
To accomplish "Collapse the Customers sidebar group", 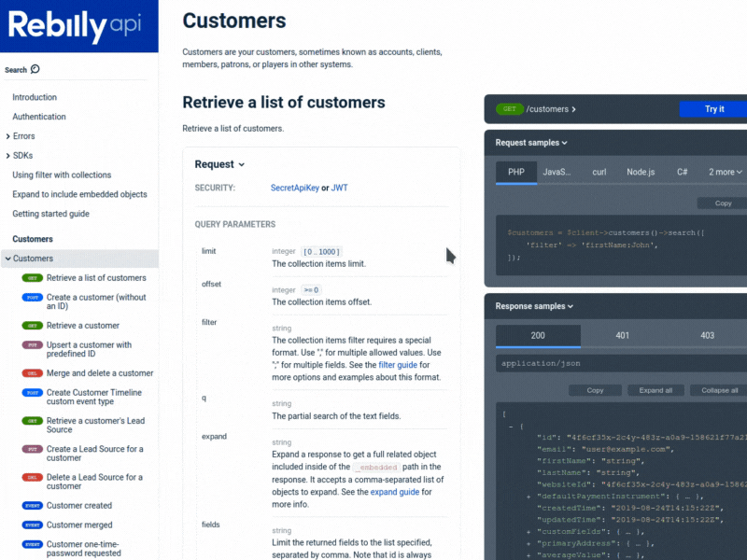I will 8,259.
